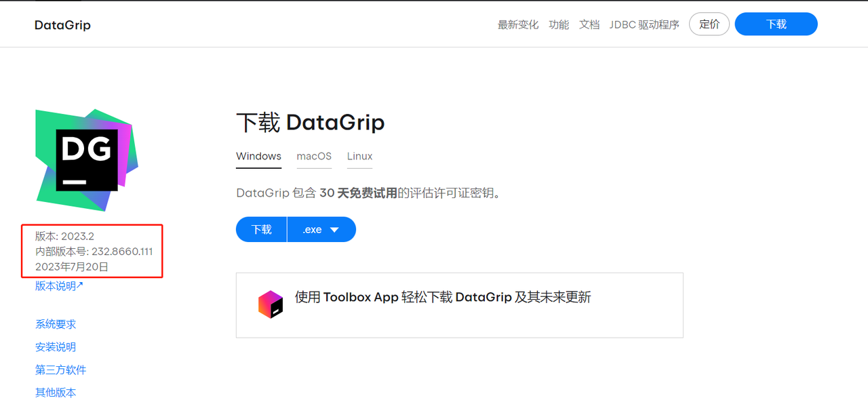The width and height of the screenshot is (868, 417).
Task: Open the 安装说明 link
Action: pyautogui.click(x=56, y=347)
